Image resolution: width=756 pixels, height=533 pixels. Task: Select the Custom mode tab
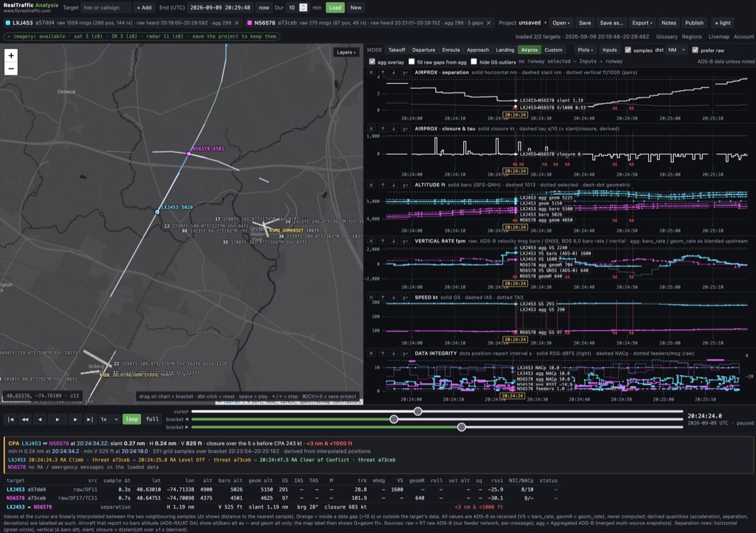click(553, 50)
